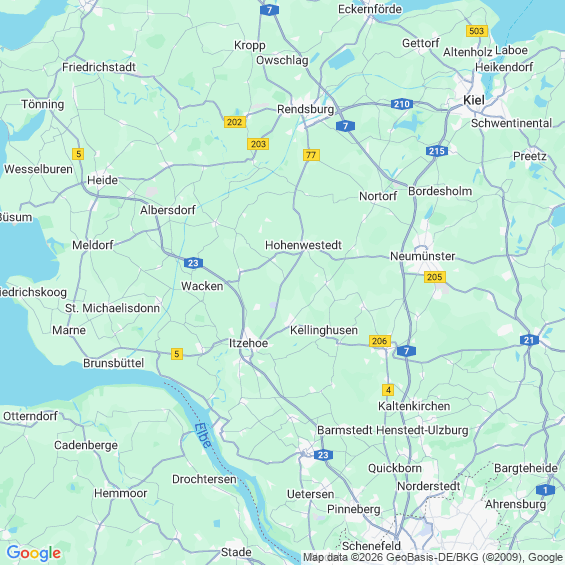This screenshot has height=565, width=565.
Task: Click the A215 highway shield
Action: pyautogui.click(x=437, y=151)
